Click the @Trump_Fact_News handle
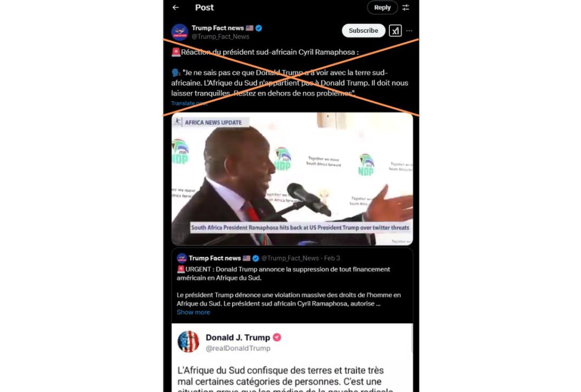Image resolution: width=581 pixels, height=392 pixels. pos(220,36)
